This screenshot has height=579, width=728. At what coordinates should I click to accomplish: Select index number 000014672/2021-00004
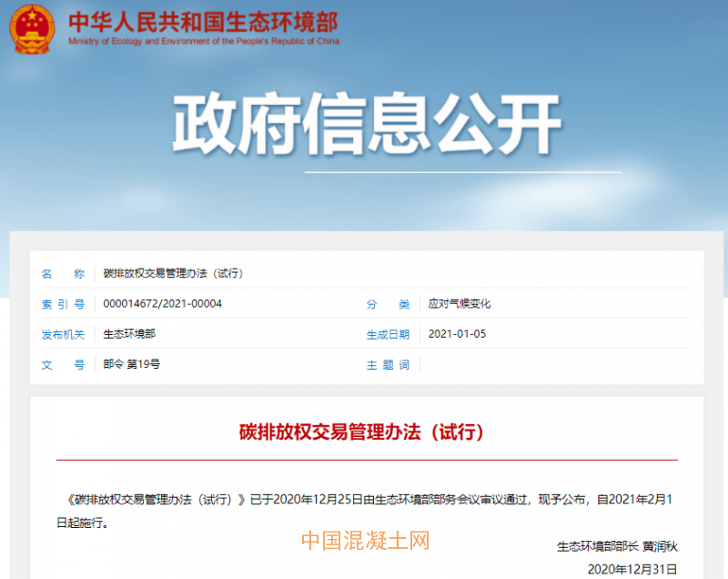[x=163, y=304]
